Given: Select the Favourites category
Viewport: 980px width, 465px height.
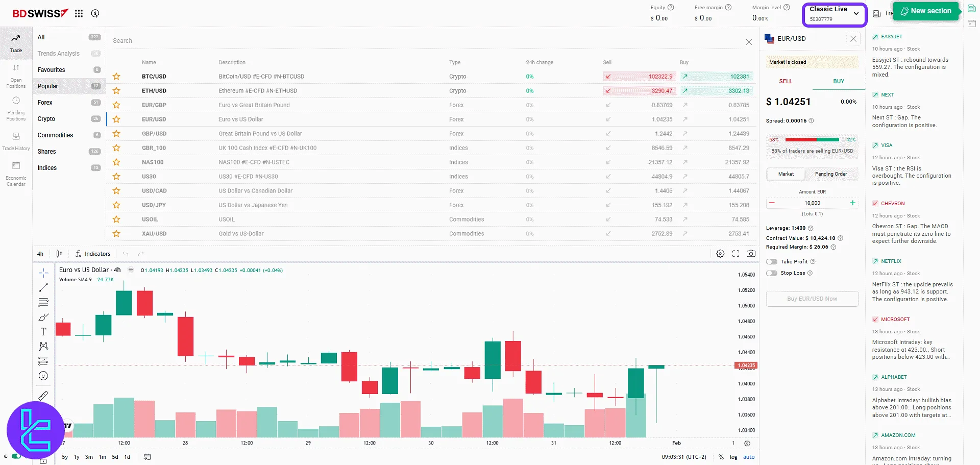Looking at the screenshot, I should [69, 70].
